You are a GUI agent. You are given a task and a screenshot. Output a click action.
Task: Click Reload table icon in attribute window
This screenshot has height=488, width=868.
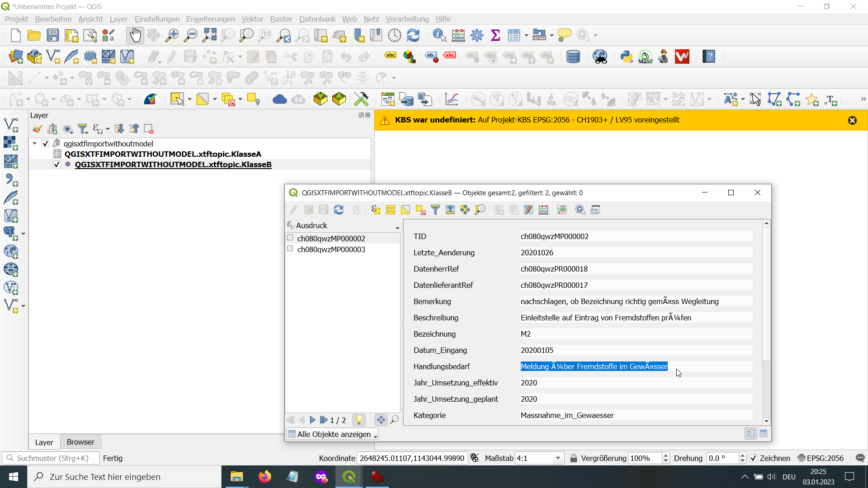pyautogui.click(x=339, y=210)
